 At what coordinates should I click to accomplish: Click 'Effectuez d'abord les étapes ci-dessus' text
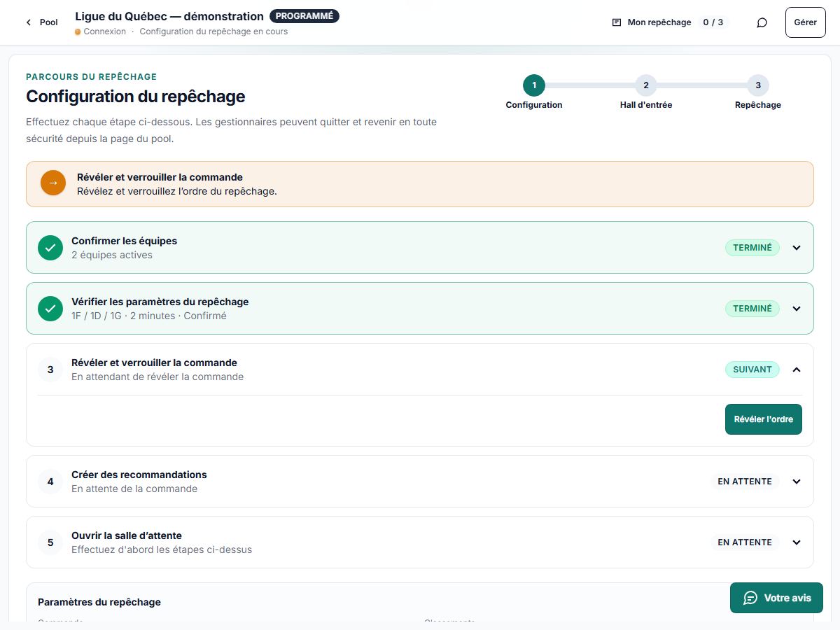pos(162,549)
